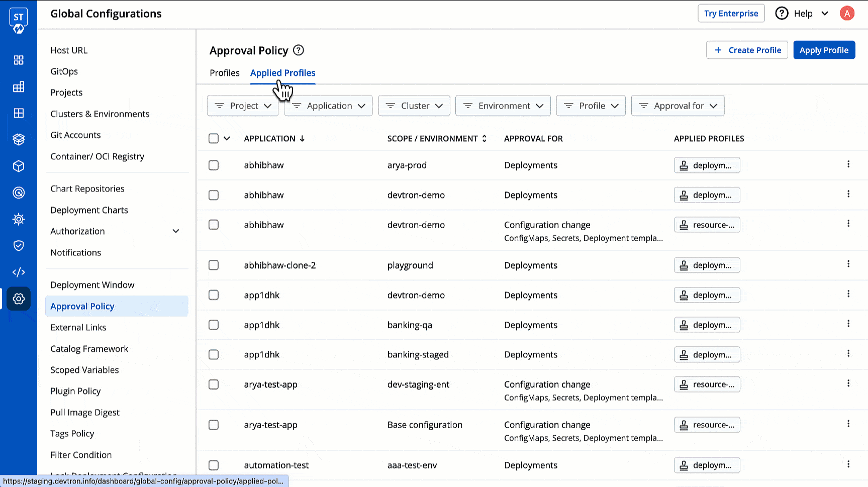Open the code editor icon in left sidebar
Viewport: 868px width, 487px height.
click(x=19, y=272)
